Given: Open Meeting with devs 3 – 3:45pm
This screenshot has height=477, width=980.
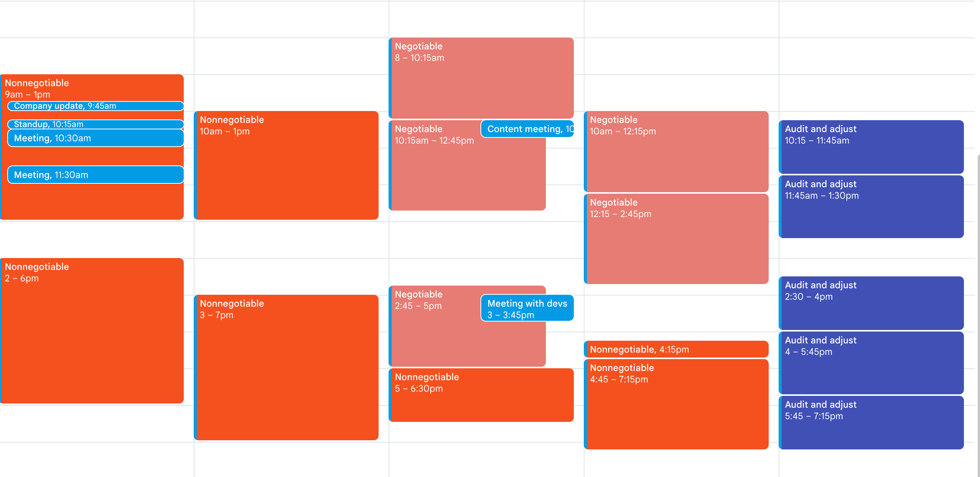Looking at the screenshot, I should [x=528, y=308].
